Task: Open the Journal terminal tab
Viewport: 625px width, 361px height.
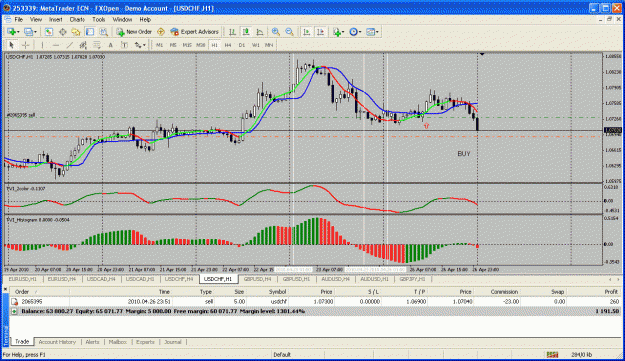Action: 173,342
